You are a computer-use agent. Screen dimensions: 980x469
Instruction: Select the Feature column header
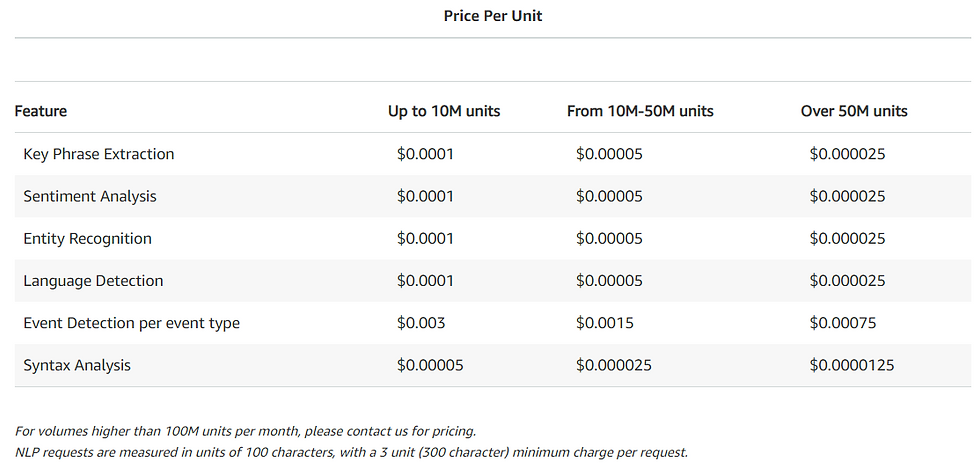click(x=41, y=111)
